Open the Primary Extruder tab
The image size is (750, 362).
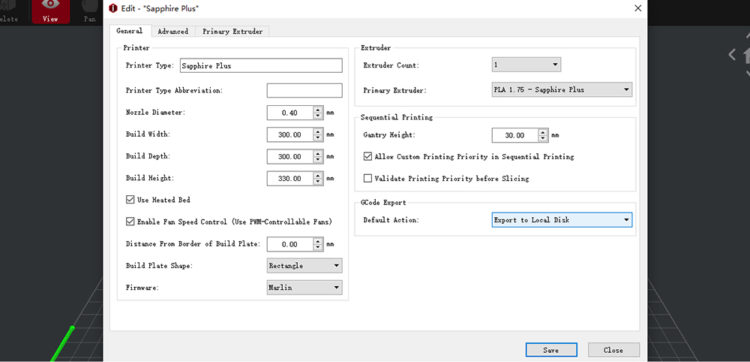tap(232, 32)
